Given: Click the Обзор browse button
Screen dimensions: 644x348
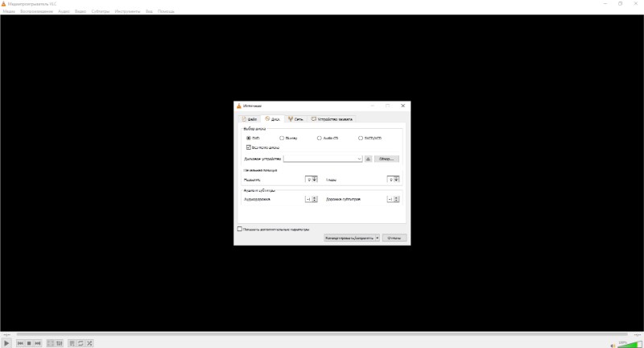Looking at the screenshot, I should [386, 159].
